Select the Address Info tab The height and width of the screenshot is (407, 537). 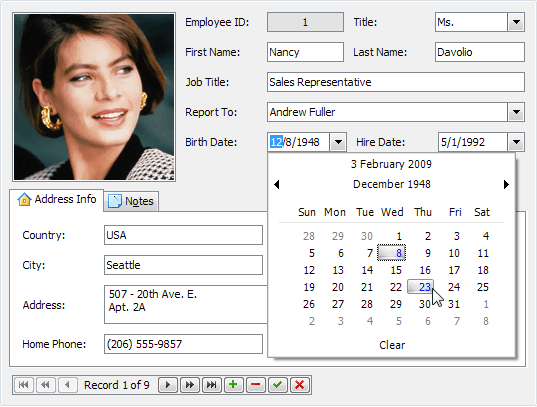click(57, 200)
